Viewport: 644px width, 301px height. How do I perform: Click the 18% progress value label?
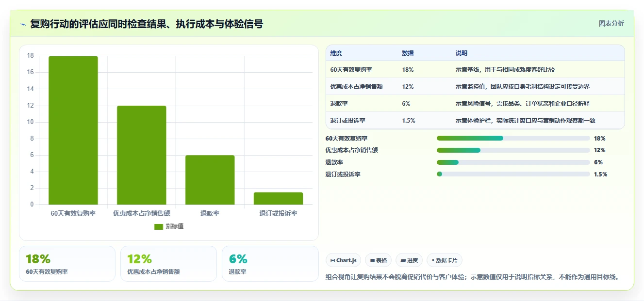[x=599, y=138]
